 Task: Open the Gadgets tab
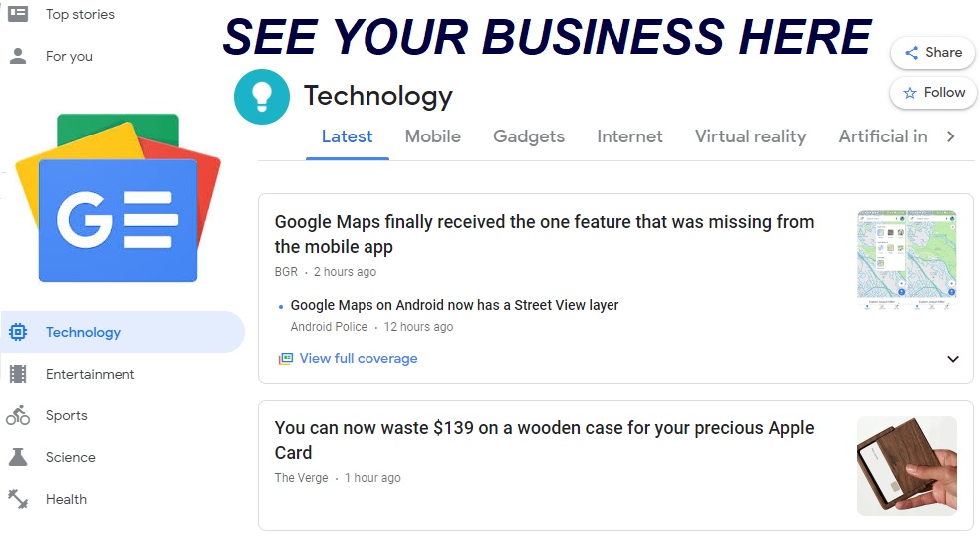(529, 136)
